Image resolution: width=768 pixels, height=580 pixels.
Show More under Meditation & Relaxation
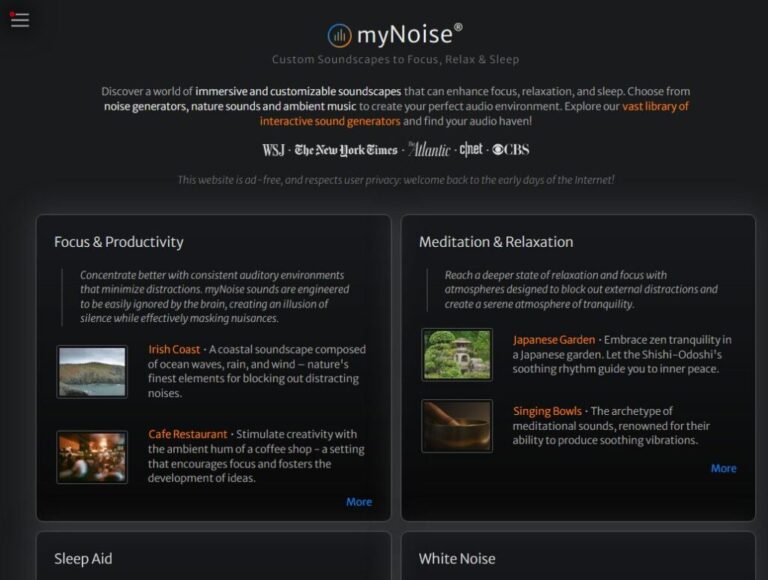(723, 468)
